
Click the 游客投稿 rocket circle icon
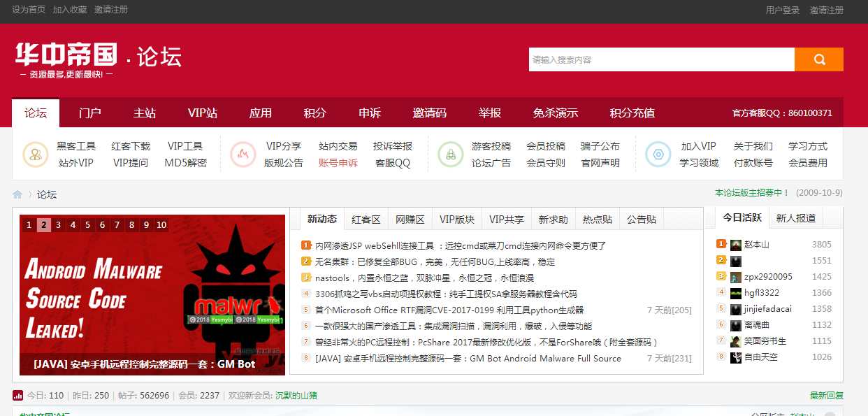(x=451, y=155)
